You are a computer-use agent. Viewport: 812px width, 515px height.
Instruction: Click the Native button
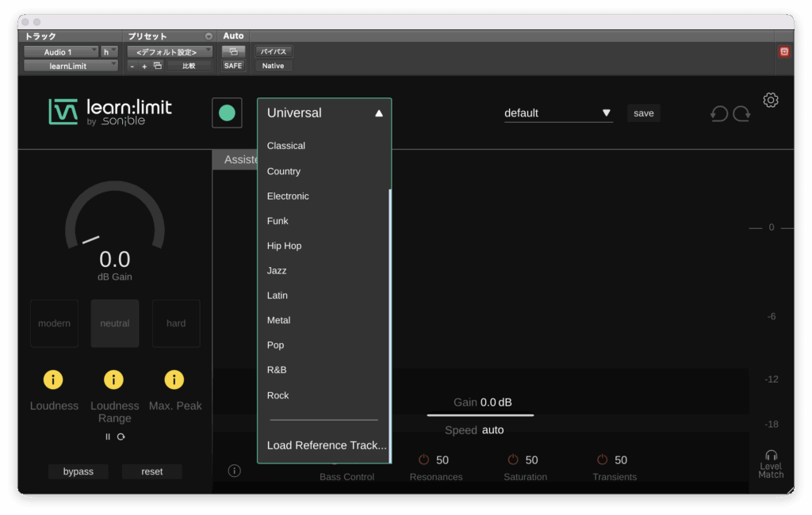(273, 66)
